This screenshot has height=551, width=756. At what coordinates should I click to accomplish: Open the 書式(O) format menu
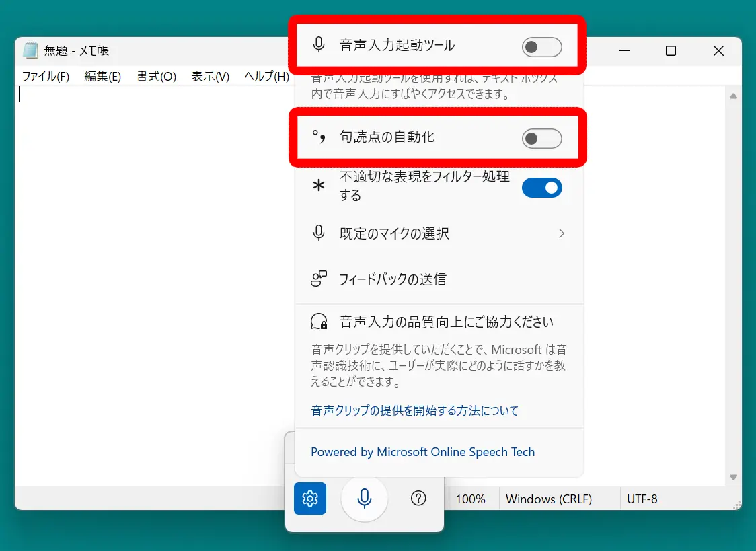[x=155, y=76]
